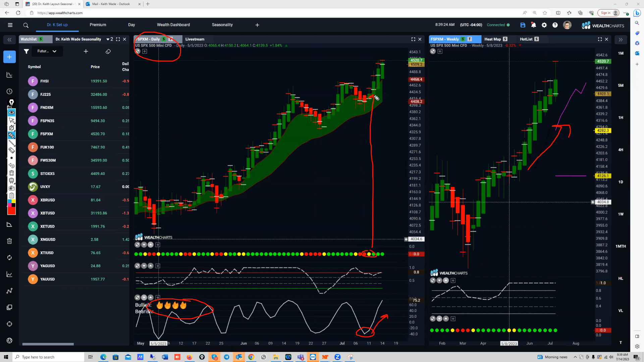This screenshot has width=644, height=362.
Task: Open WealthCharts settings gear
Action: point(544,25)
